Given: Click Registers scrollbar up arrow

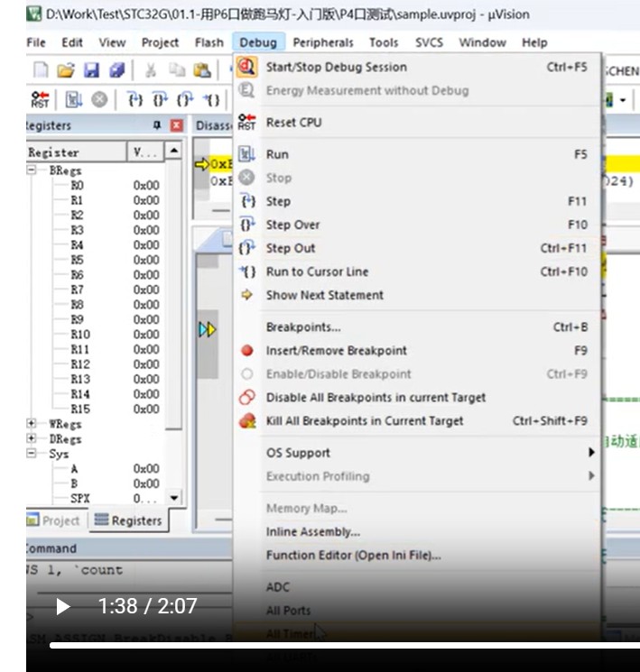Looking at the screenshot, I should [173, 151].
